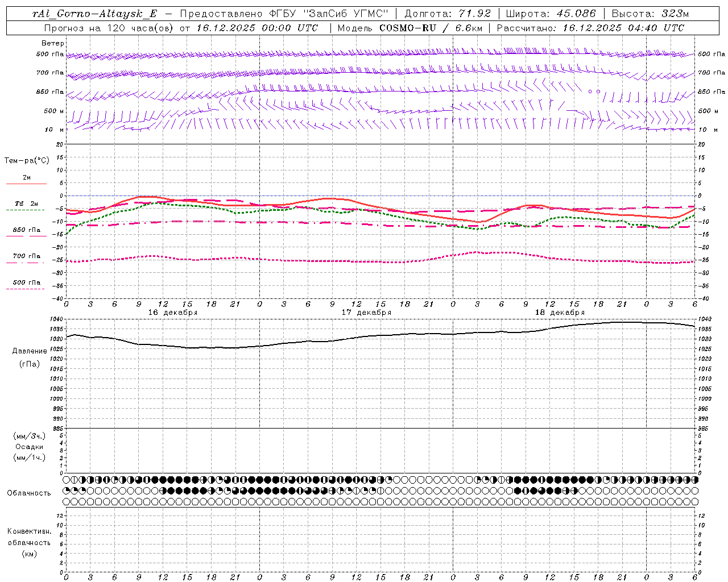Click the Облачность row label
The image size is (728, 582).
point(29,493)
